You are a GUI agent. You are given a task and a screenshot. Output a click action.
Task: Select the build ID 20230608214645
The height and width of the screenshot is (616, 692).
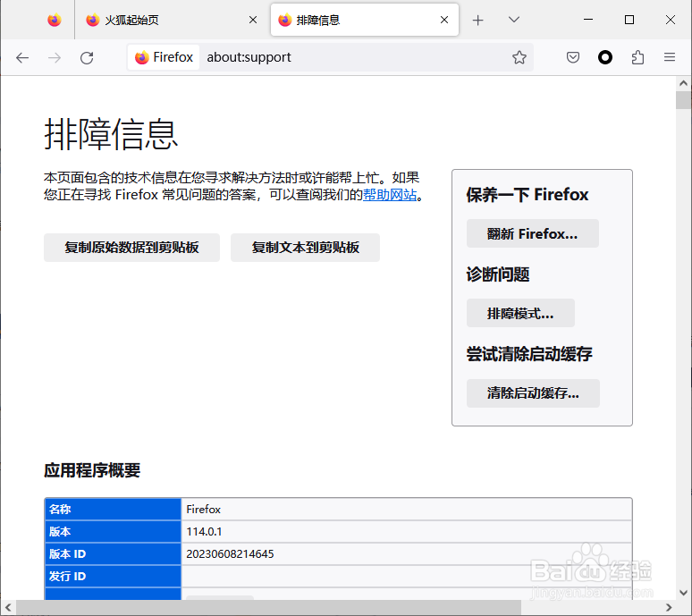pyautogui.click(x=230, y=553)
